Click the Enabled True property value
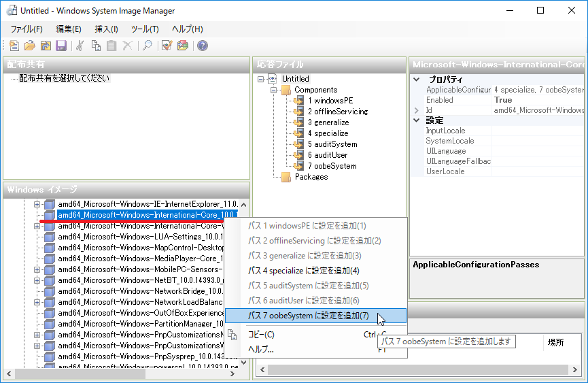 point(538,100)
